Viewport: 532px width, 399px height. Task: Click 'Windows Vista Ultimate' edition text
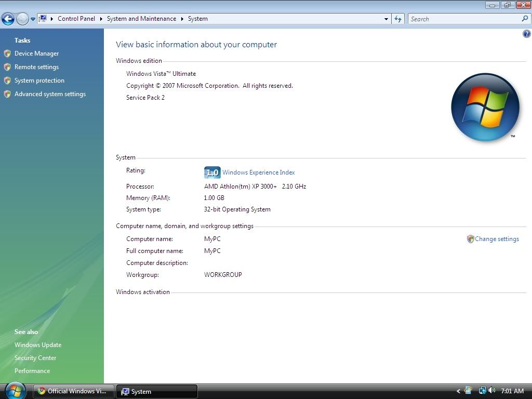tap(161, 74)
